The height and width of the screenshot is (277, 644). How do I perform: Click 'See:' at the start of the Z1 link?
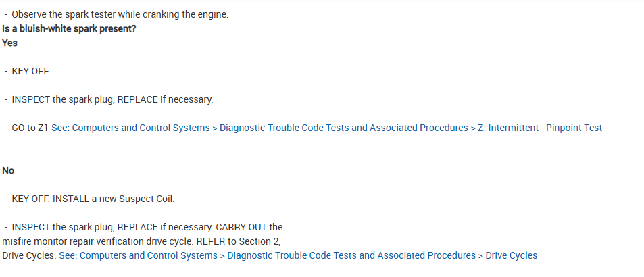[59, 128]
